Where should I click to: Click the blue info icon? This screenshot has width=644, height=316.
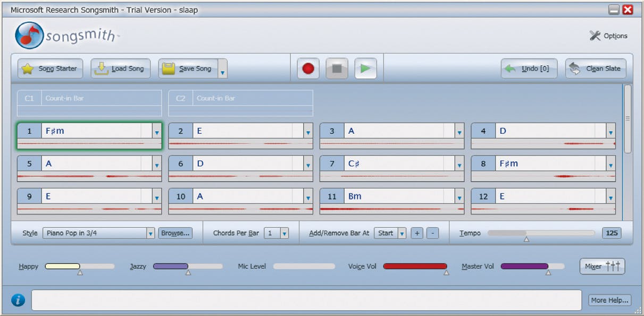point(18,300)
